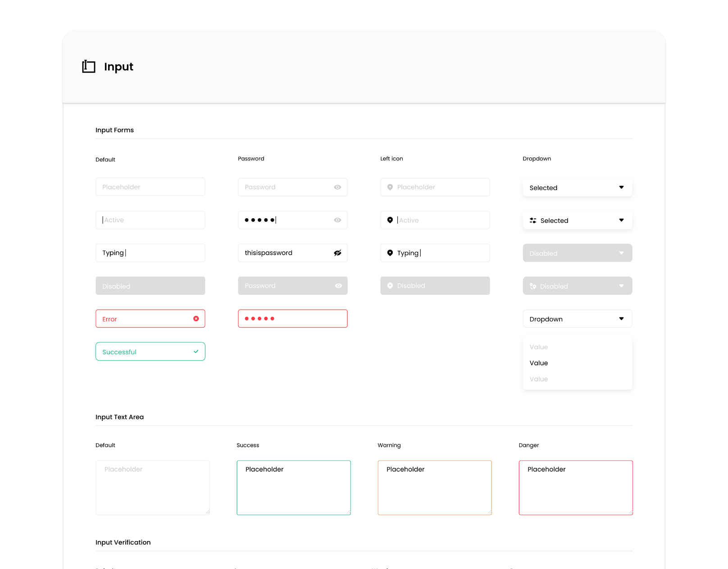This screenshot has height=569, width=728.
Task: Click pin icon in disabled left-icon field
Action: point(390,286)
